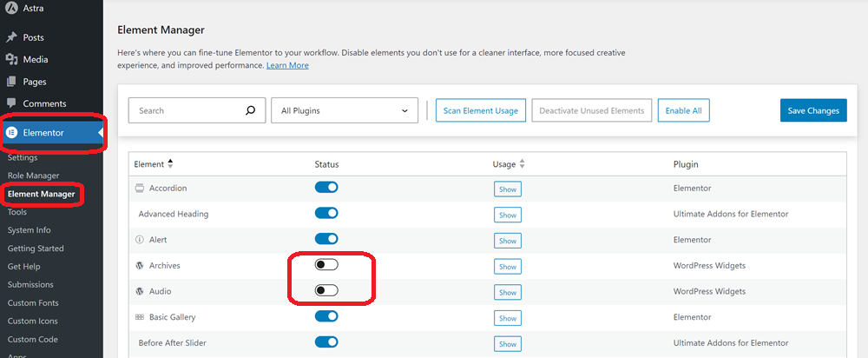Show usage for Basic Gallery
The width and height of the screenshot is (868, 358).
(x=508, y=318)
